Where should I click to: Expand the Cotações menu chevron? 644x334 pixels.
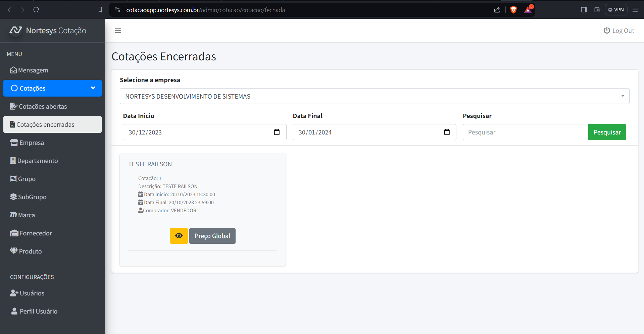(x=93, y=88)
